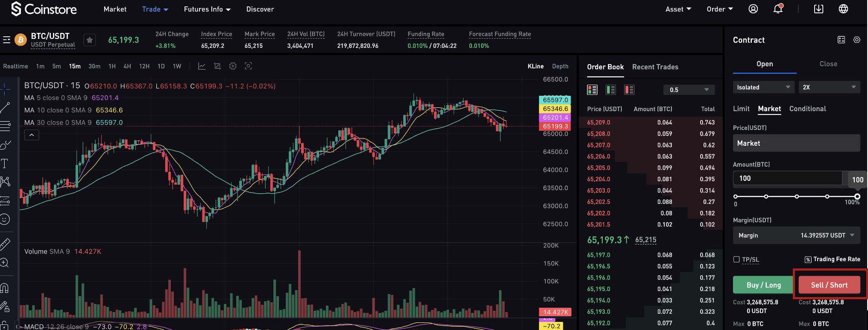Click the 50% amount slider marker
Screen dimensions: 868x330
pyautogui.click(x=797, y=196)
